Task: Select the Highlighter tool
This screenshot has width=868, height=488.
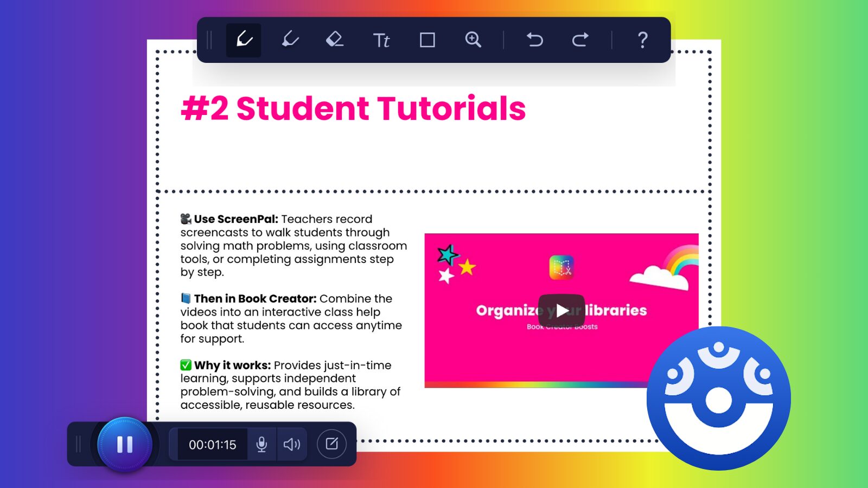Action: 290,40
